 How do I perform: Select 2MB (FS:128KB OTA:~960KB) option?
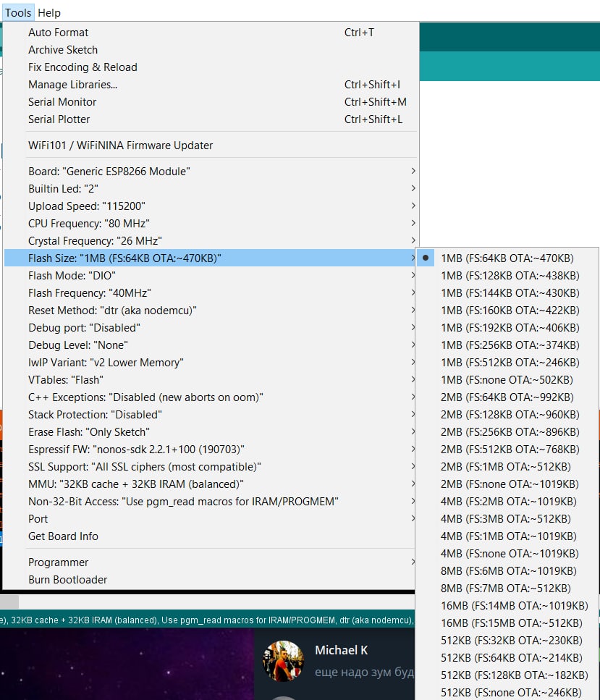pos(507,415)
